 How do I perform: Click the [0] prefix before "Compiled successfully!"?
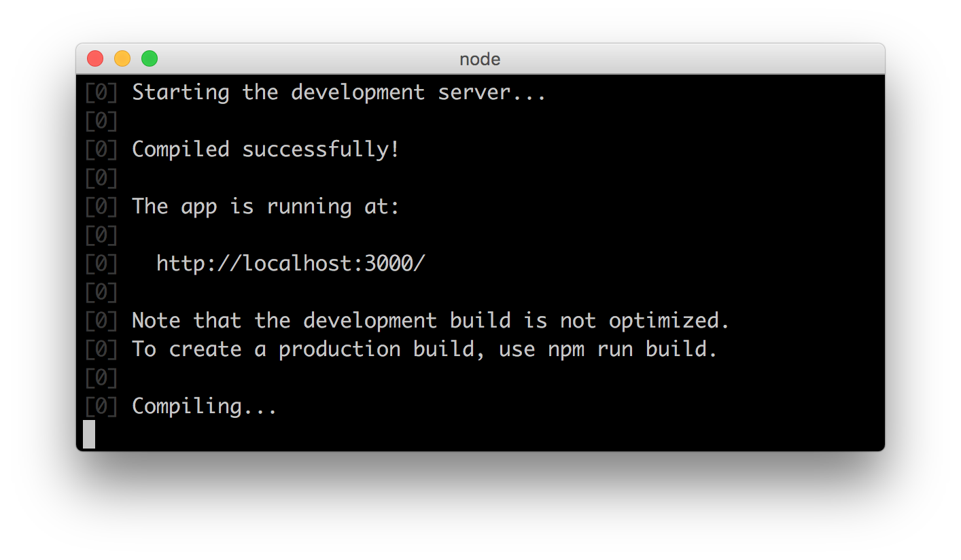click(x=101, y=150)
